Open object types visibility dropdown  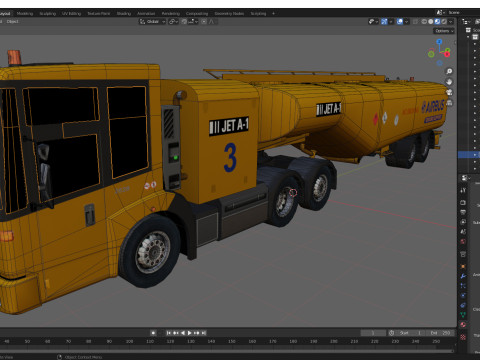tap(373, 21)
